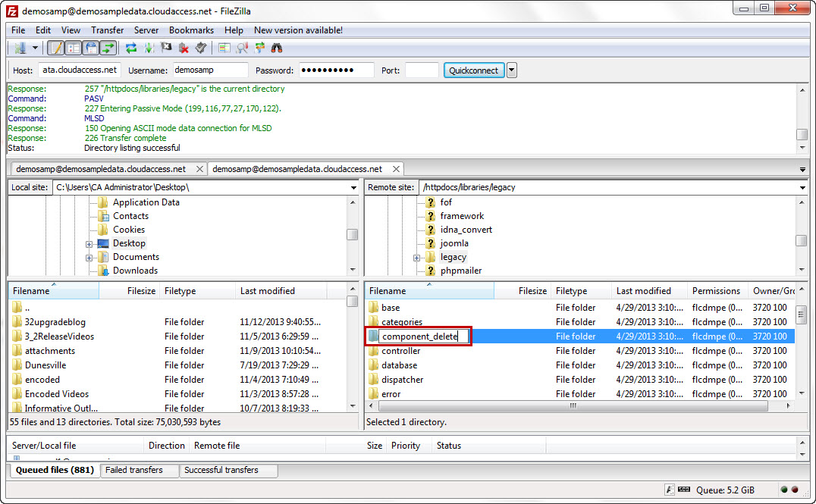Screen dimensions: 816x504
Task: Sort local list by Filename header
Action: point(54,291)
